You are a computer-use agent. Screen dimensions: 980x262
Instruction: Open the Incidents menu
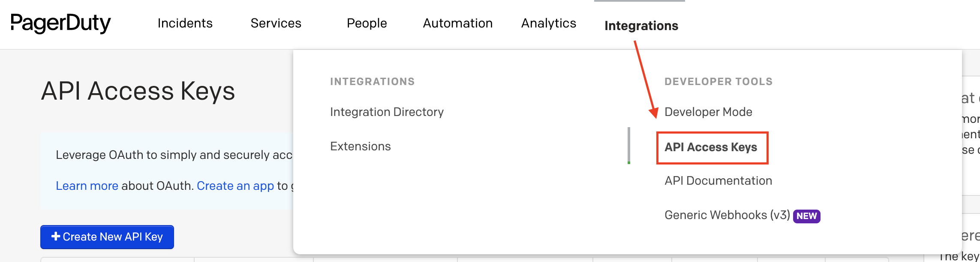point(185,23)
